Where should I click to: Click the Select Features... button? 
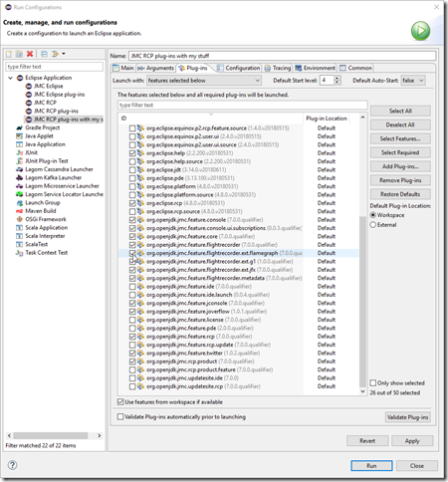tap(400, 138)
